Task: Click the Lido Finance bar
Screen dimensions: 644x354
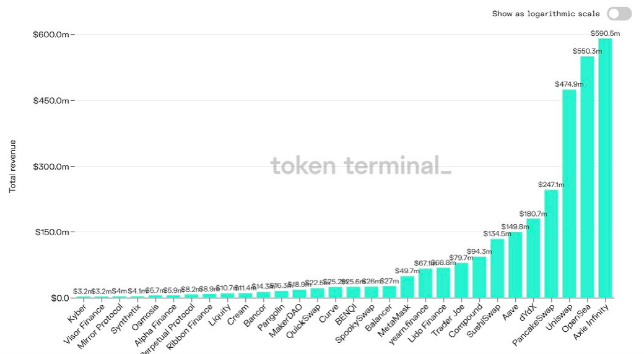Action: (443, 283)
